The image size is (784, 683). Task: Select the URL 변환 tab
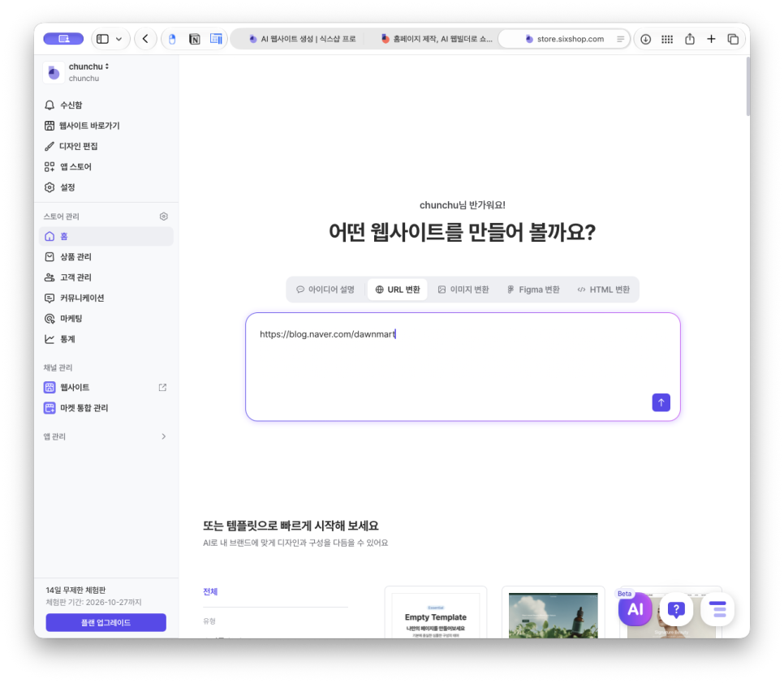pyautogui.click(x=398, y=290)
